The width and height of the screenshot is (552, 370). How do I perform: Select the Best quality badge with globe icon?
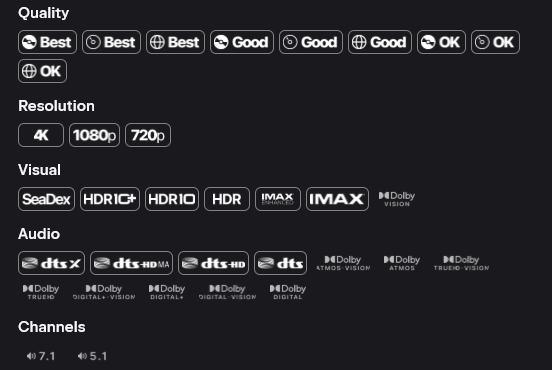pyautogui.click(x=175, y=42)
